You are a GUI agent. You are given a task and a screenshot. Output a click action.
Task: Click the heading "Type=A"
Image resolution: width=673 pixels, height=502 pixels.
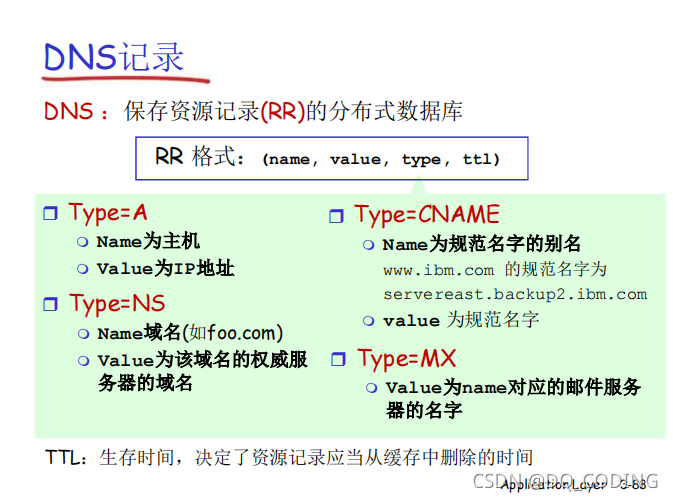[108, 213]
